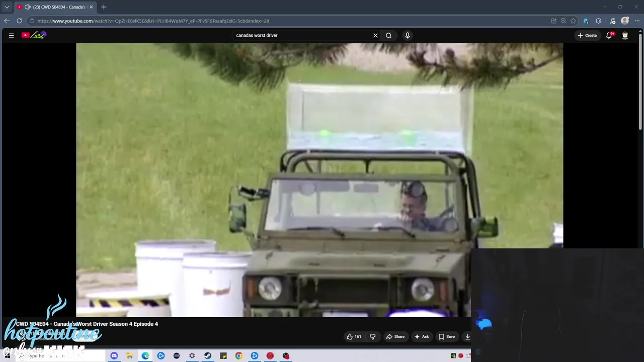Image resolution: width=644 pixels, height=362 pixels.
Task: Click the video player frame
Action: [319, 180]
